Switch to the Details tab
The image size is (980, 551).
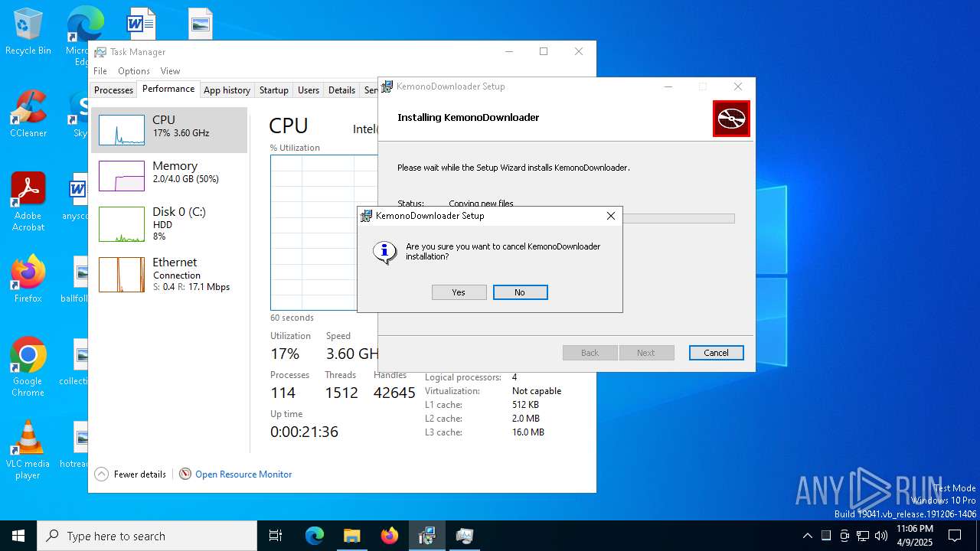pos(341,90)
